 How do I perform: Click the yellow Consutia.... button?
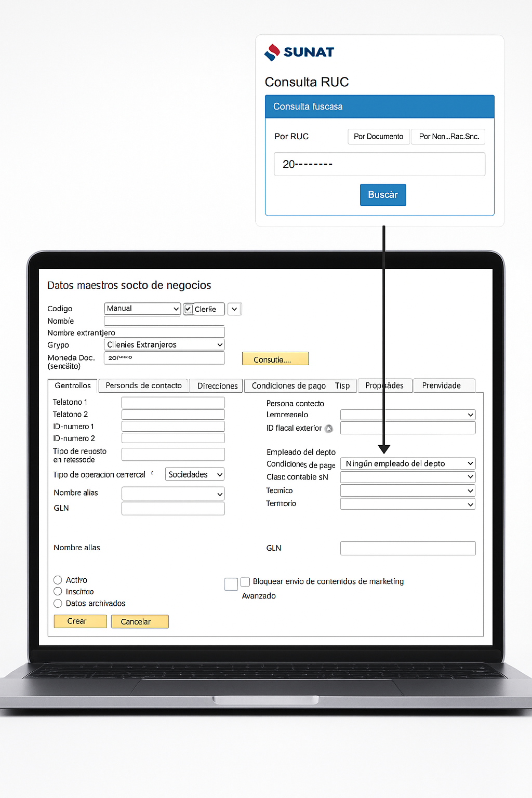[x=275, y=359]
